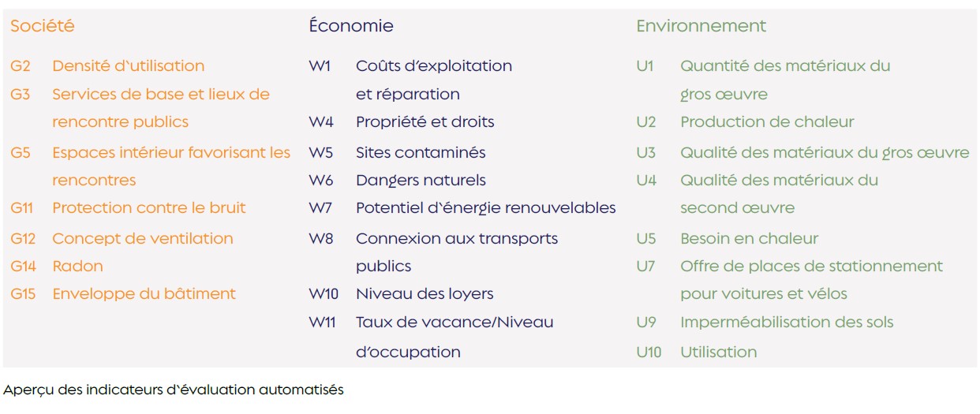Open the Sites contaminés indicator
This screenshot has width=980, height=414.
421,153
